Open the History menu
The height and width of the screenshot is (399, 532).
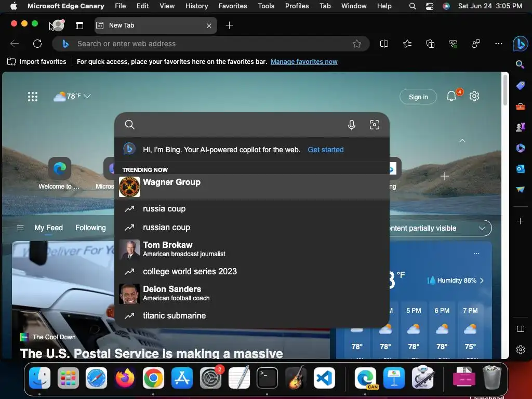coord(196,6)
